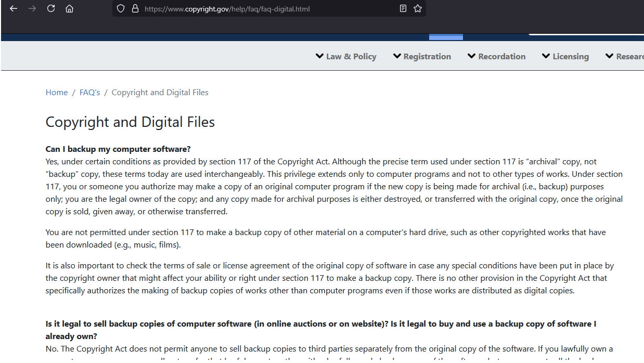Expand the partially visible Research menu
The image size is (644, 363).
click(x=624, y=56)
